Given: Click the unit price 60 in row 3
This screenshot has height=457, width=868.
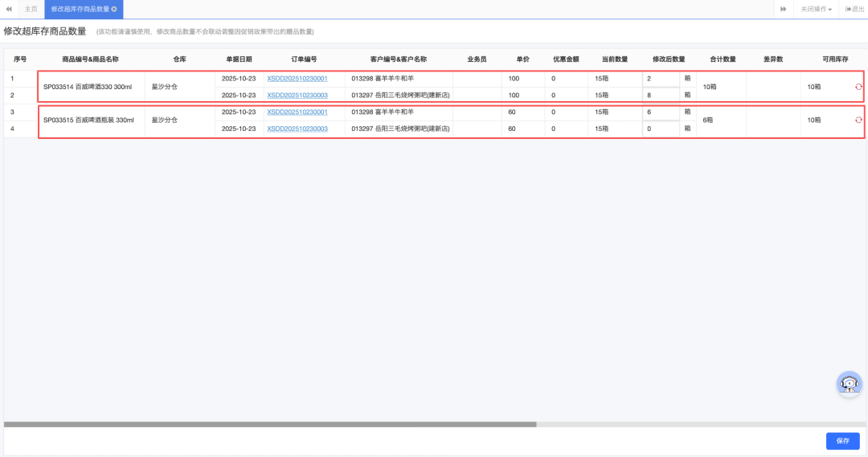Looking at the screenshot, I should (x=511, y=112).
